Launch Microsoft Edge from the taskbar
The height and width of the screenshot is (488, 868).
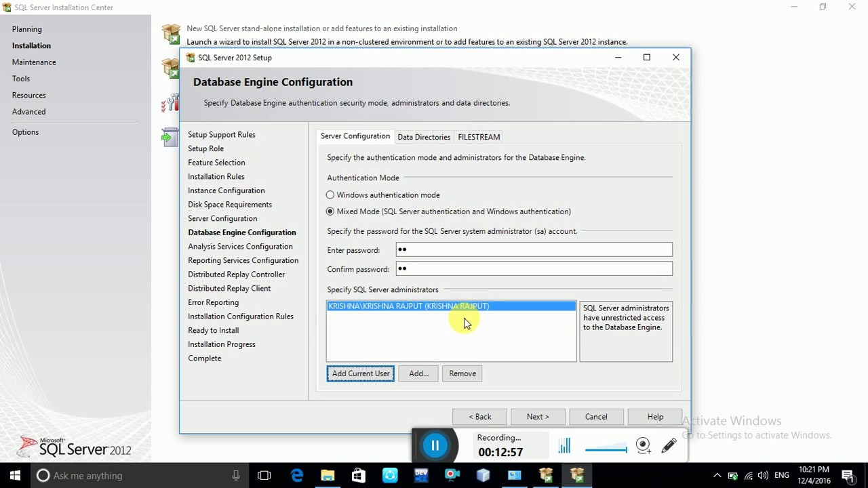[x=297, y=475]
